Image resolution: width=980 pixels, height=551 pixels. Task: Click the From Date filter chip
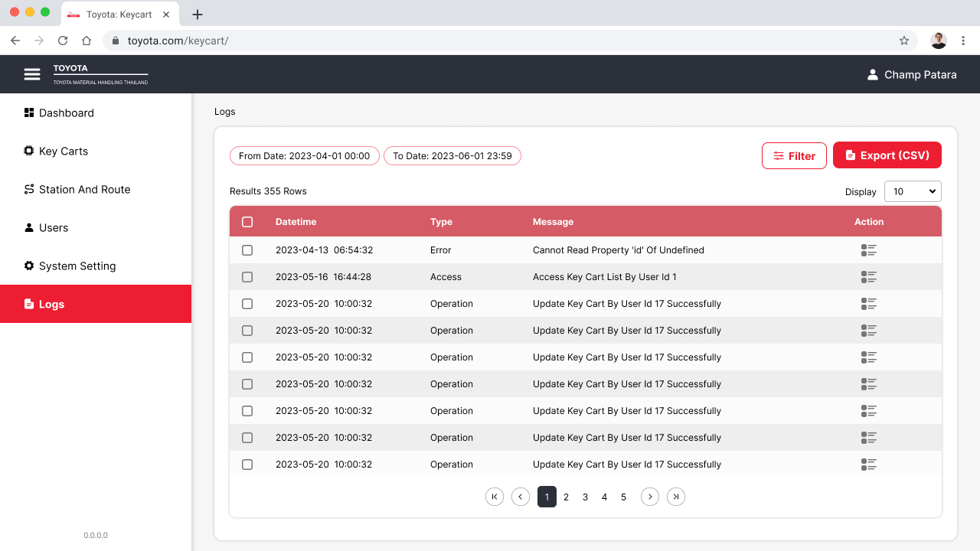point(304,155)
